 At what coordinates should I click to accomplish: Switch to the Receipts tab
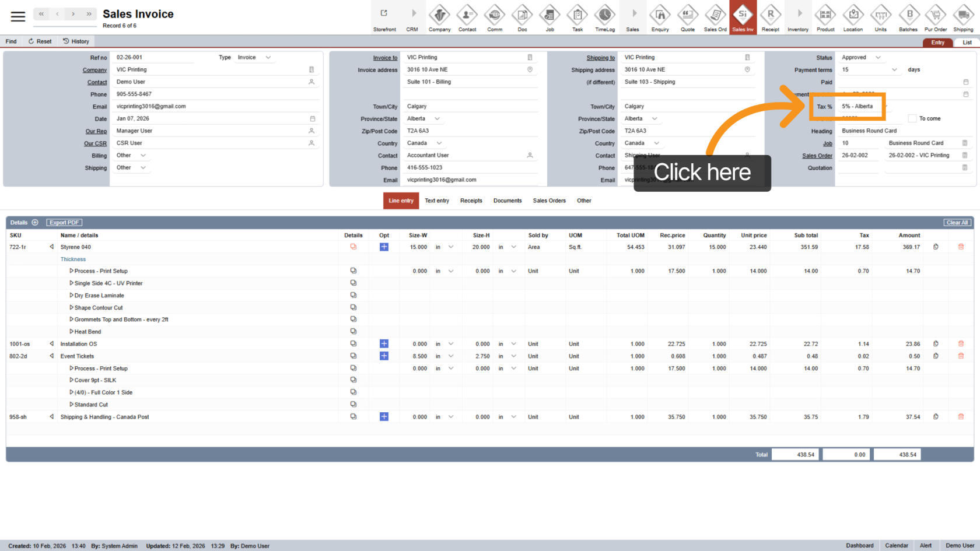click(x=471, y=201)
